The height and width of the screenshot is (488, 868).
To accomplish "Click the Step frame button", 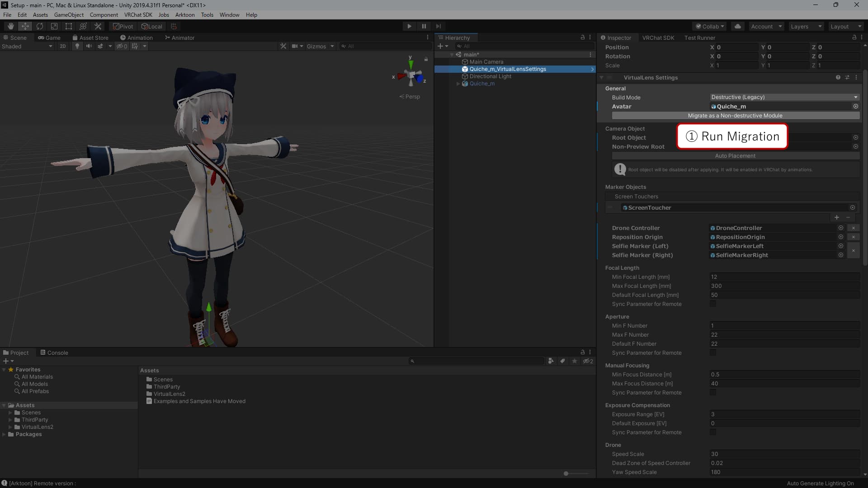I will (x=438, y=26).
